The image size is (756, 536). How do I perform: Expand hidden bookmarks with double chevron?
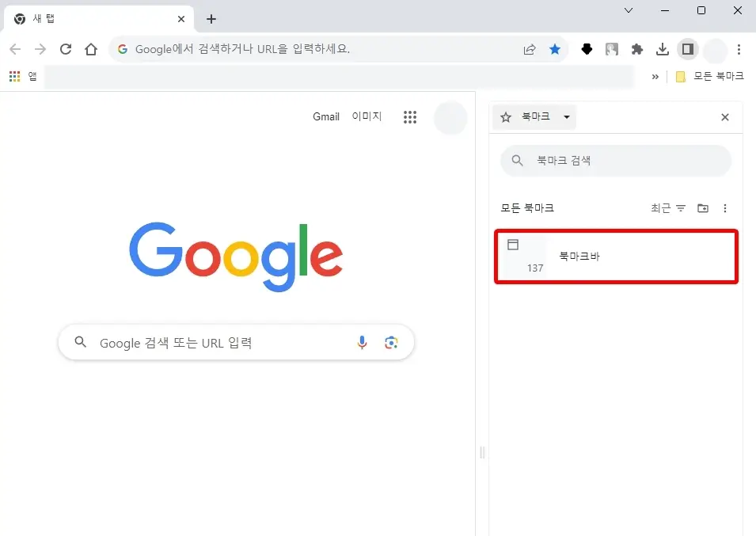click(x=655, y=77)
